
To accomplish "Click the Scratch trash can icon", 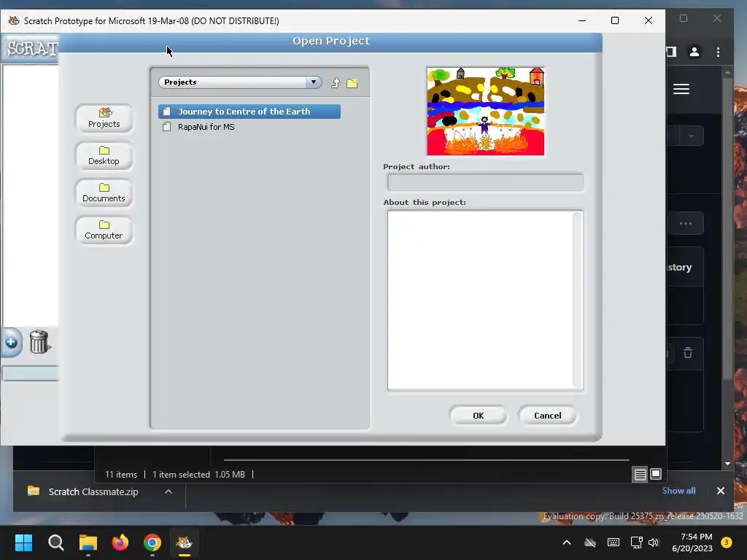I will pyautogui.click(x=39, y=341).
